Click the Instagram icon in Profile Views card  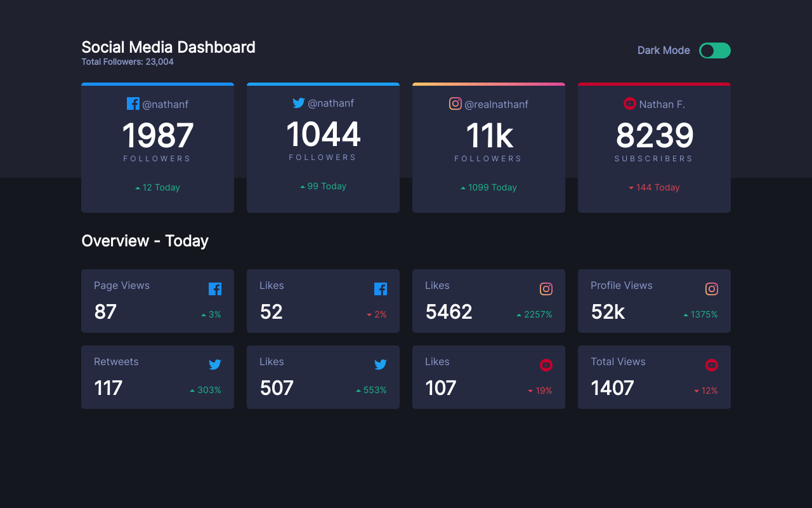(x=712, y=289)
